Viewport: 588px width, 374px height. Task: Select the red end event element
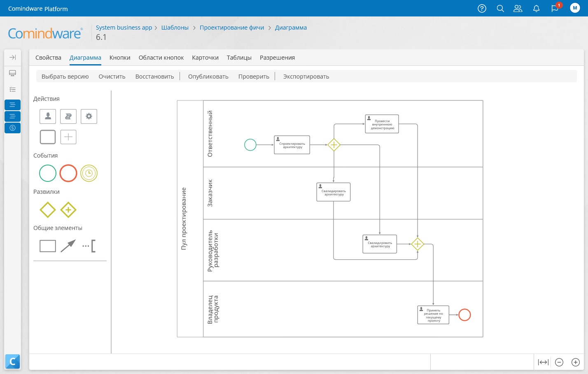[x=68, y=173]
